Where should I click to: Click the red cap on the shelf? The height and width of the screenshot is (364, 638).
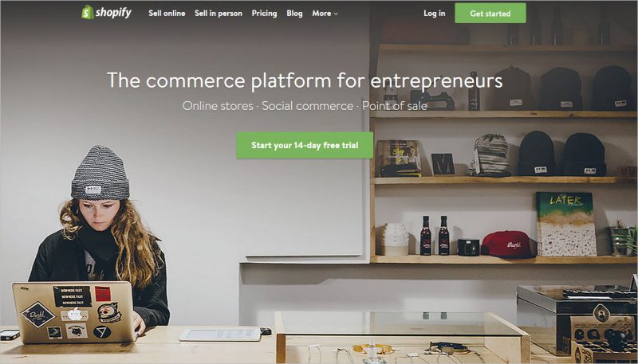pyautogui.click(x=507, y=245)
